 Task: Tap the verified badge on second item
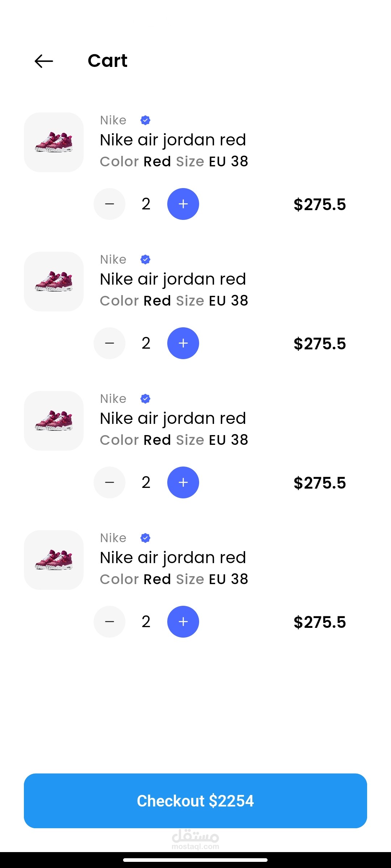(x=145, y=259)
